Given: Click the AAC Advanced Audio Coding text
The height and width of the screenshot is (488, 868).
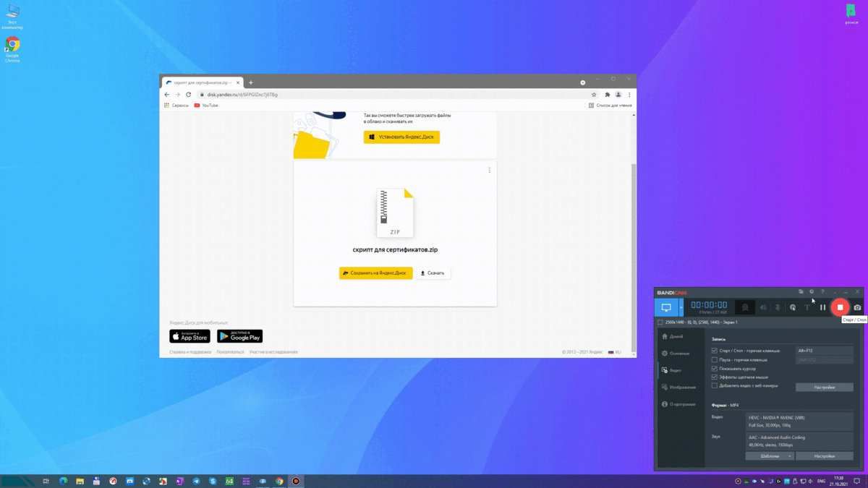Looking at the screenshot, I should (x=777, y=437).
